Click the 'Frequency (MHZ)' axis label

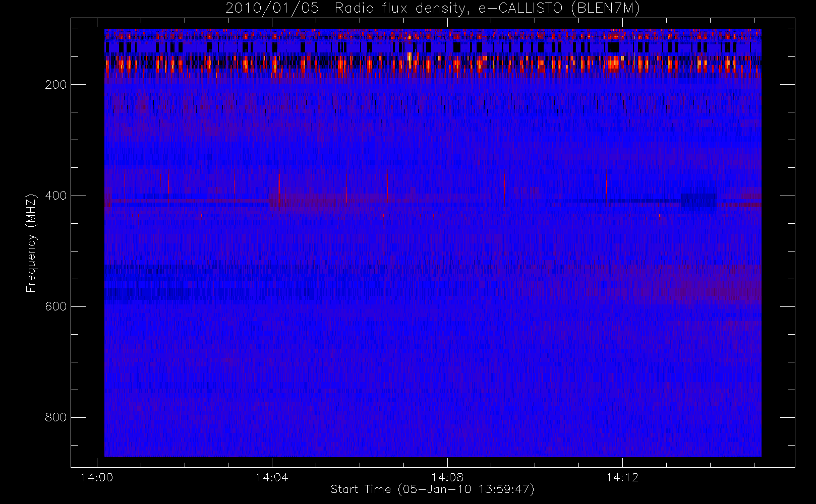pos(31,243)
